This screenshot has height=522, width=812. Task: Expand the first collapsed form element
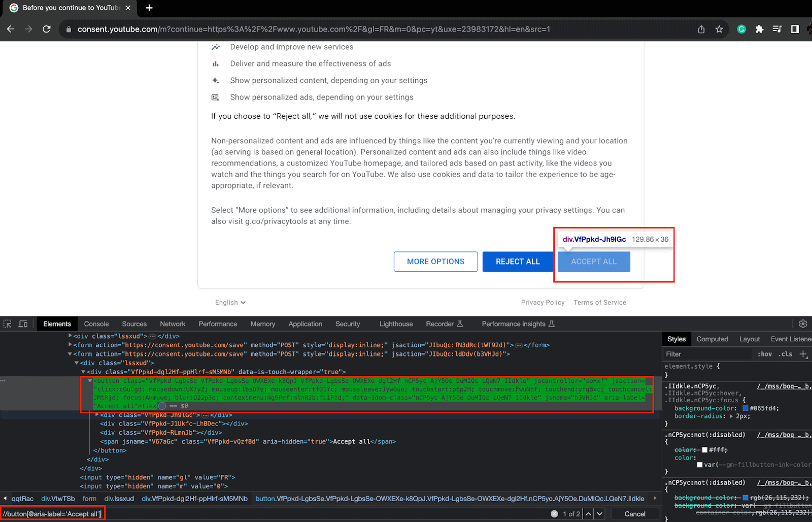click(x=71, y=345)
